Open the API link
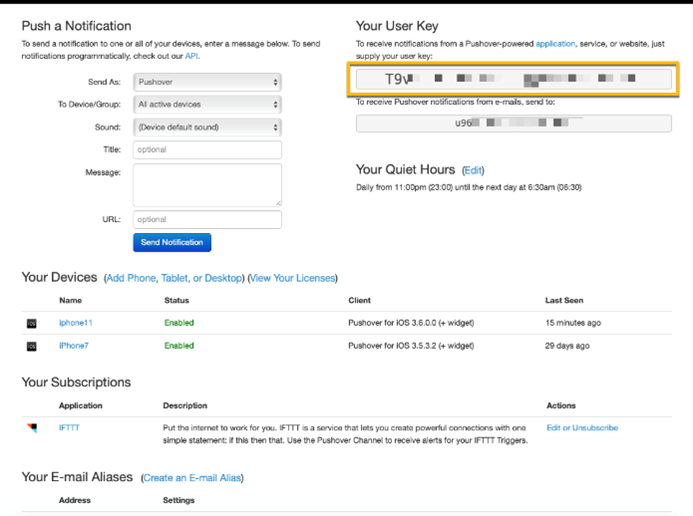The width and height of the screenshot is (693, 516). tap(191, 56)
